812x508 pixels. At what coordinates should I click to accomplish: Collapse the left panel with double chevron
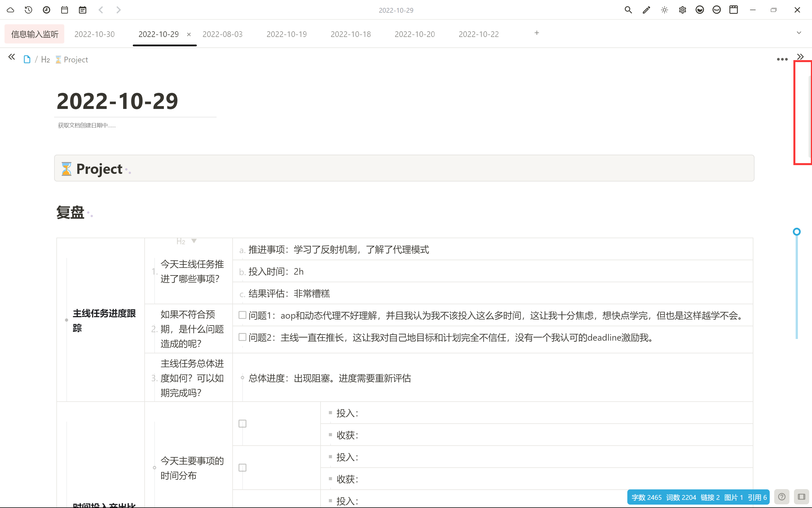[x=12, y=57]
